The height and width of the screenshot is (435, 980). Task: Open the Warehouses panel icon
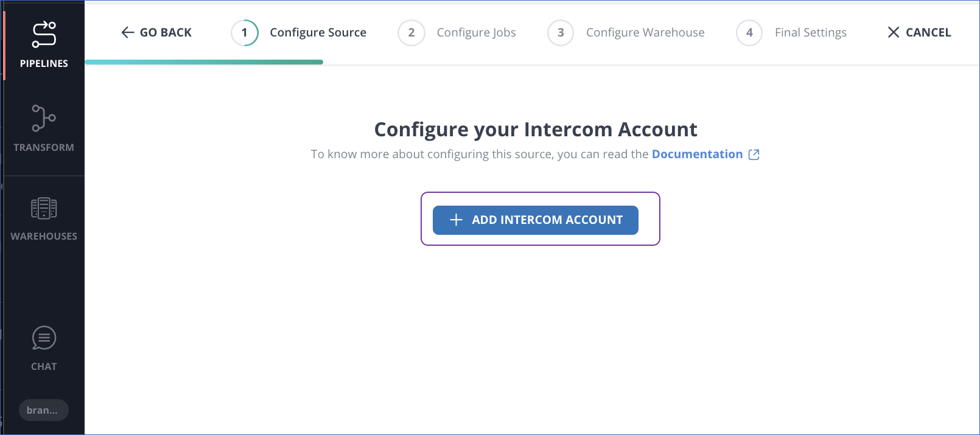coord(43,209)
